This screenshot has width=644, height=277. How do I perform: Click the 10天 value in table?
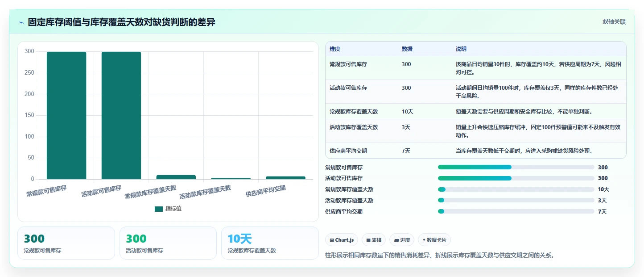pyautogui.click(x=408, y=112)
